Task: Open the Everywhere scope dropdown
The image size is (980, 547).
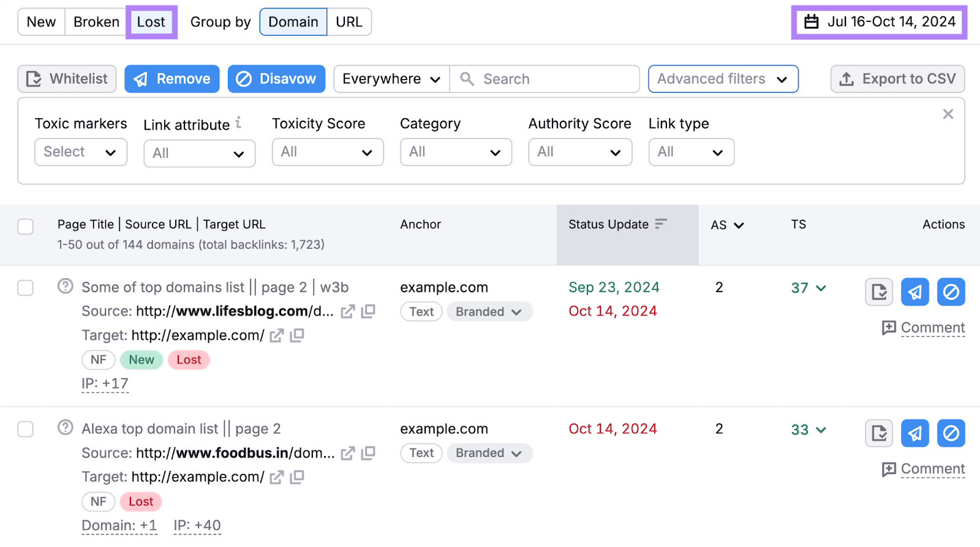Action: coord(391,79)
